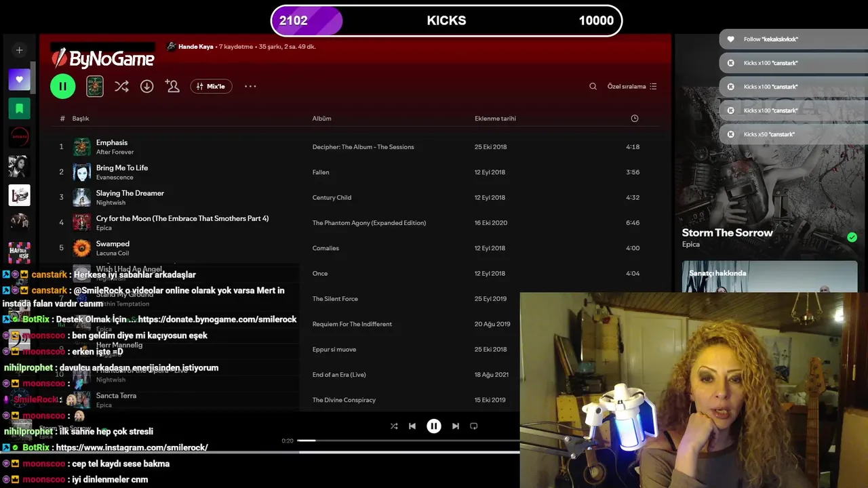The width and height of the screenshot is (868, 488).
Task: Invite collaborators with the add-person icon
Action: (172, 86)
